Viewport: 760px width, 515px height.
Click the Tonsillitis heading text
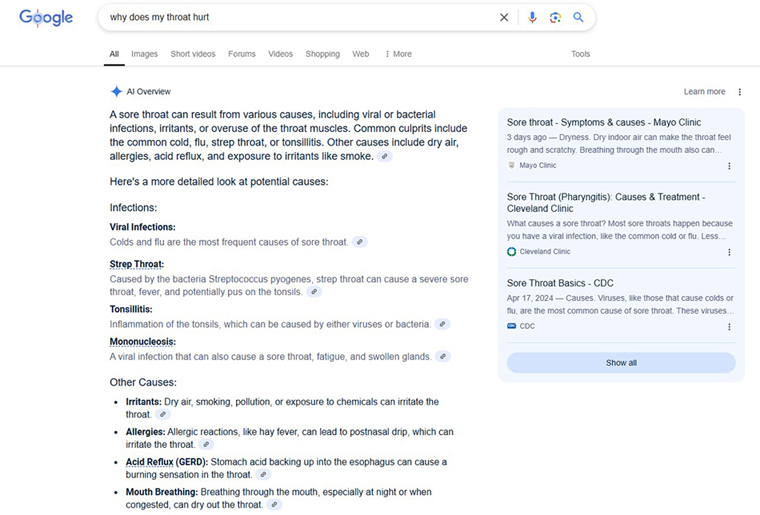[x=131, y=309]
